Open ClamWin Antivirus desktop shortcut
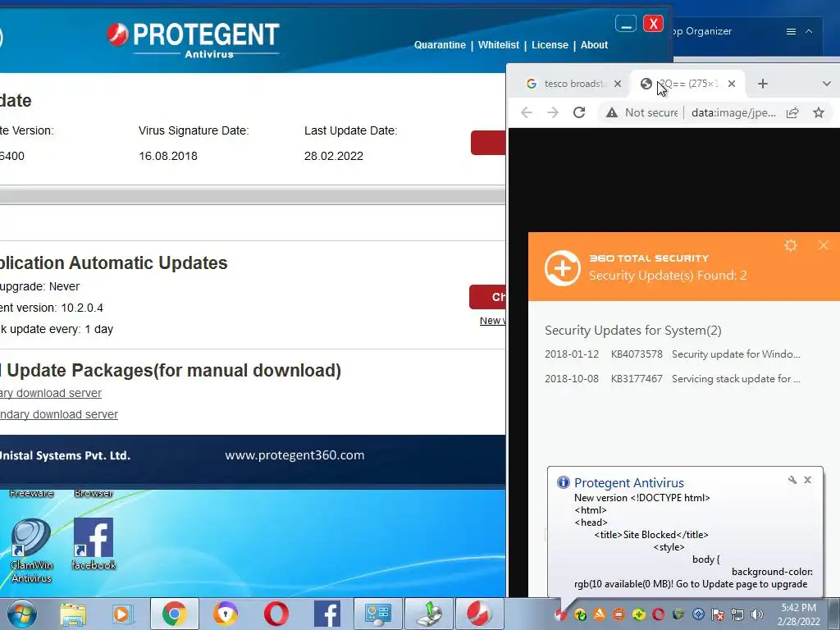This screenshot has height=630, width=840. [x=31, y=550]
